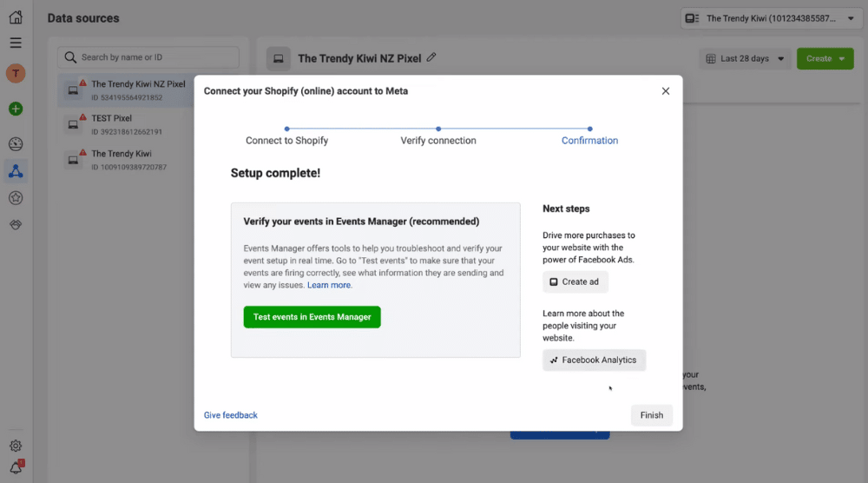Viewport: 868px width, 483px height.
Task: Click the Finish button
Action: pos(652,415)
